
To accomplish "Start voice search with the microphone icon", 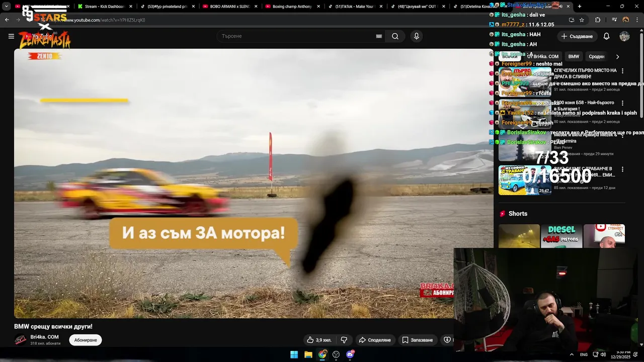I will coord(416,36).
